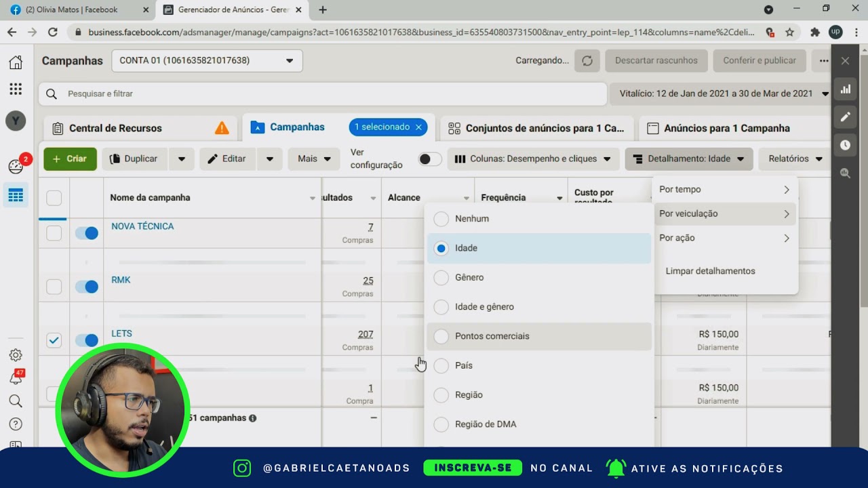868x488 pixels.
Task: Clear the 1 selecionado filter chip
Action: (x=418, y=127)
